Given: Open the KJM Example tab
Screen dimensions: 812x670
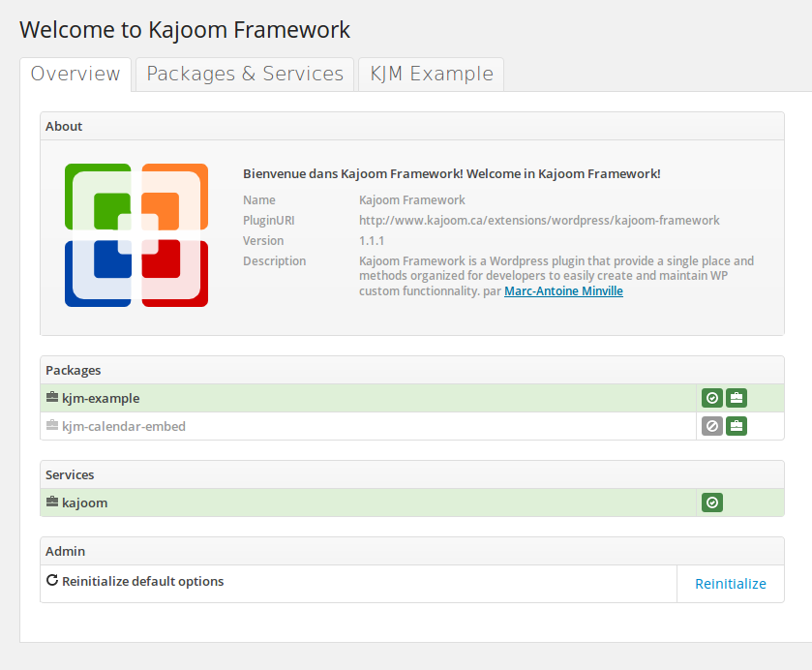Looking at the screenshot, I should pyautogui.click(x=431, y=75).
